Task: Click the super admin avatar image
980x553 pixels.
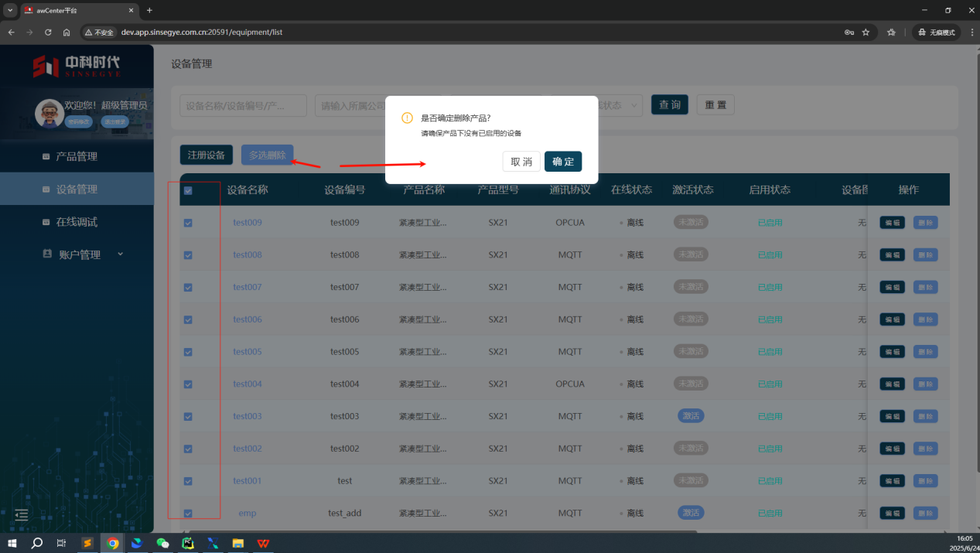Action: coord(50,113)
